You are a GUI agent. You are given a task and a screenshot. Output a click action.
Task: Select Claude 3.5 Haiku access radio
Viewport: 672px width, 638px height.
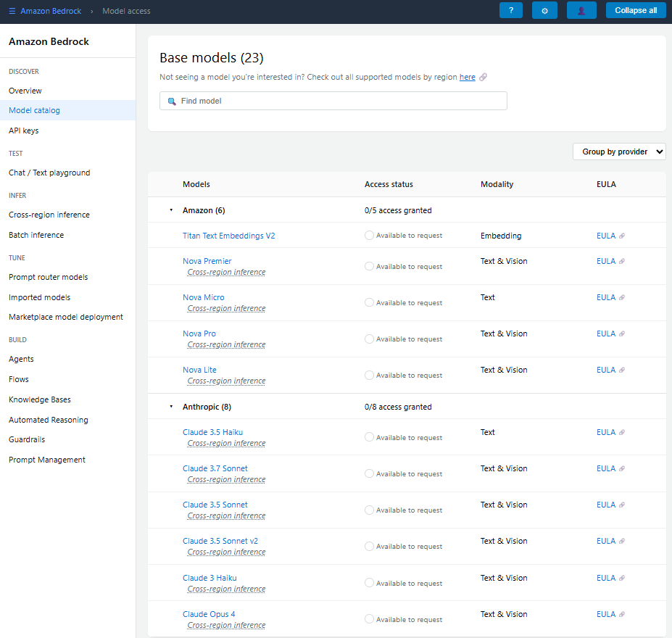click(369, 437)
